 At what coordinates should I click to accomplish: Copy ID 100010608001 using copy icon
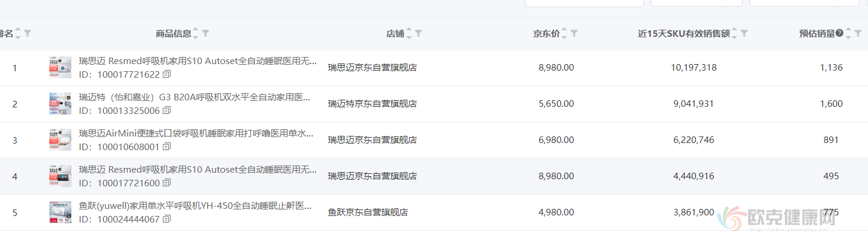[x=166, y=147]
